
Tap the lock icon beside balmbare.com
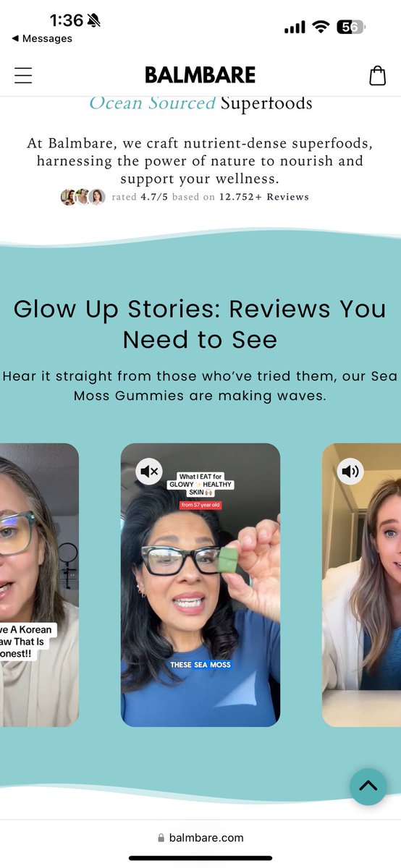pos(161,838)
